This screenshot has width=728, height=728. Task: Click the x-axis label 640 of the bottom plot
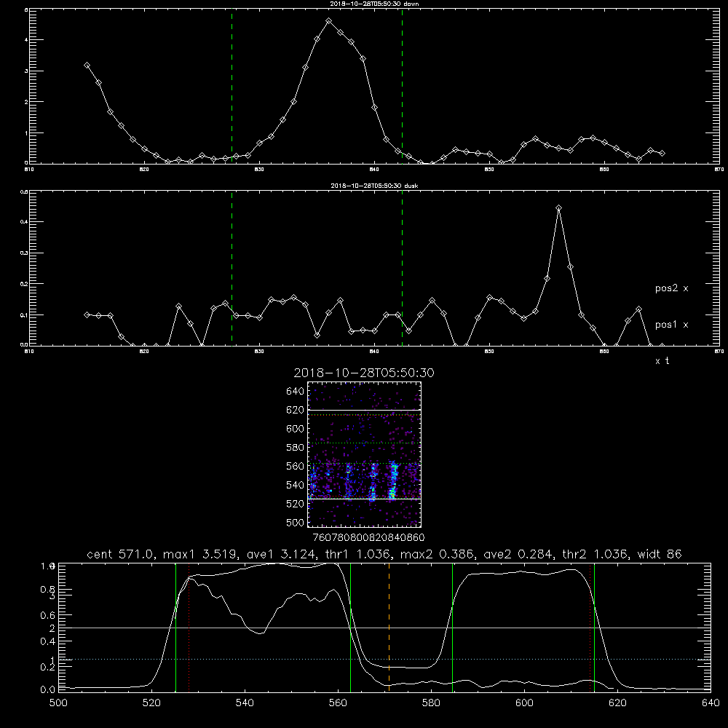(x=711, y=703)
